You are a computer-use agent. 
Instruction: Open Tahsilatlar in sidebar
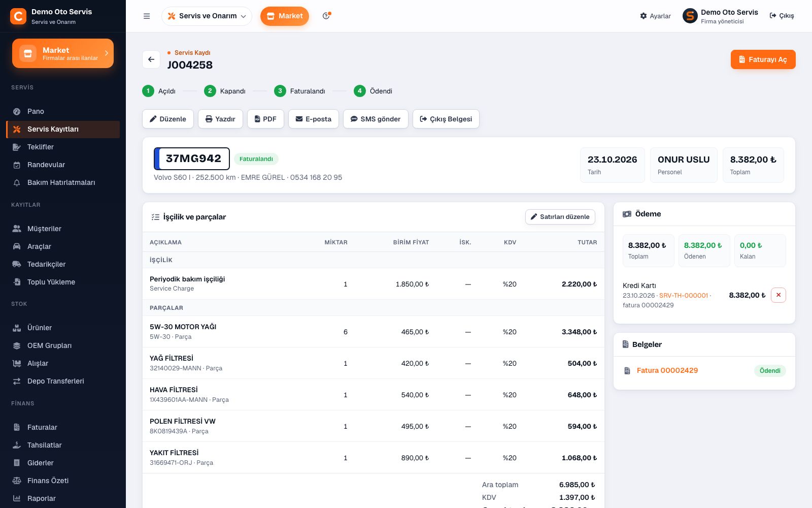[63, 445]
